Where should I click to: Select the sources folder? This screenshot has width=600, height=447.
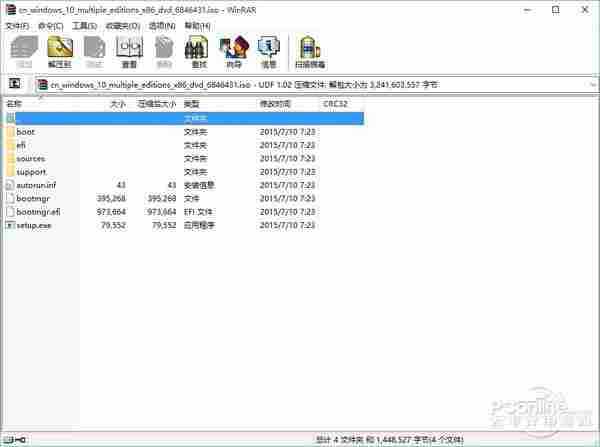(x=31, y=158)
